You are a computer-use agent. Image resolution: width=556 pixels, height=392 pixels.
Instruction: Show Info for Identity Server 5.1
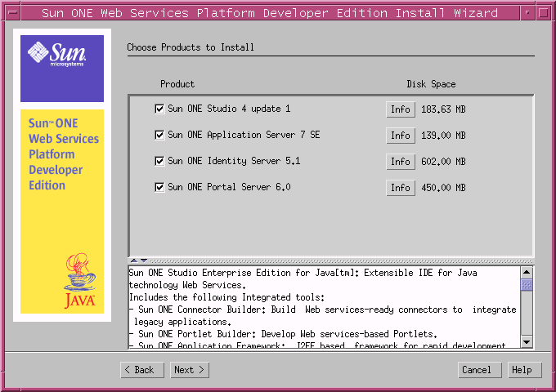[x=401, y=162]
